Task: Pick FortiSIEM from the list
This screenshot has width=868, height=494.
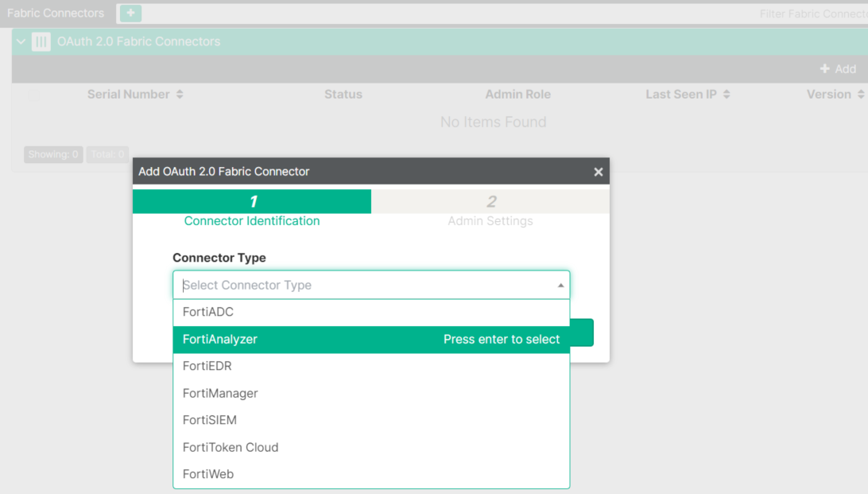Action: click(x=371, y=420)
